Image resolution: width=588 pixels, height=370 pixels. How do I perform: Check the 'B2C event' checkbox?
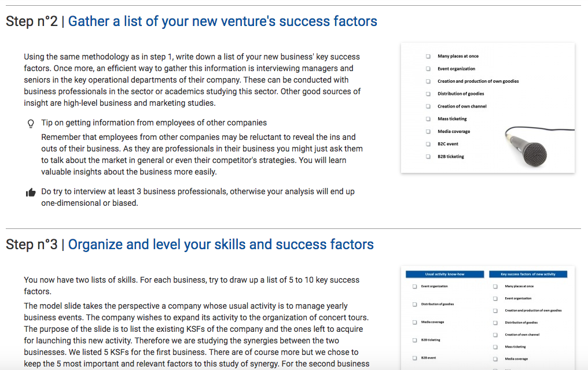tap(428, 144)
